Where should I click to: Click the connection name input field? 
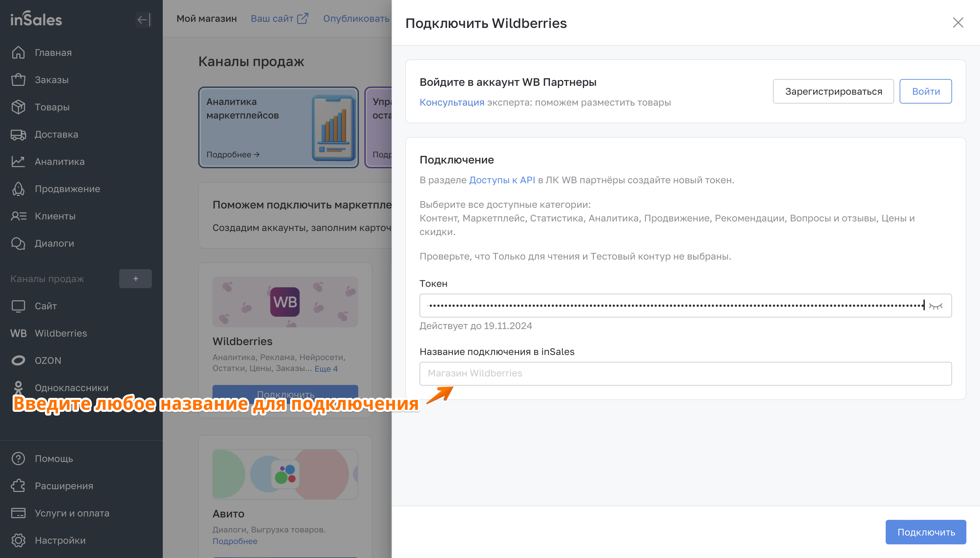[x=685, y=373]
